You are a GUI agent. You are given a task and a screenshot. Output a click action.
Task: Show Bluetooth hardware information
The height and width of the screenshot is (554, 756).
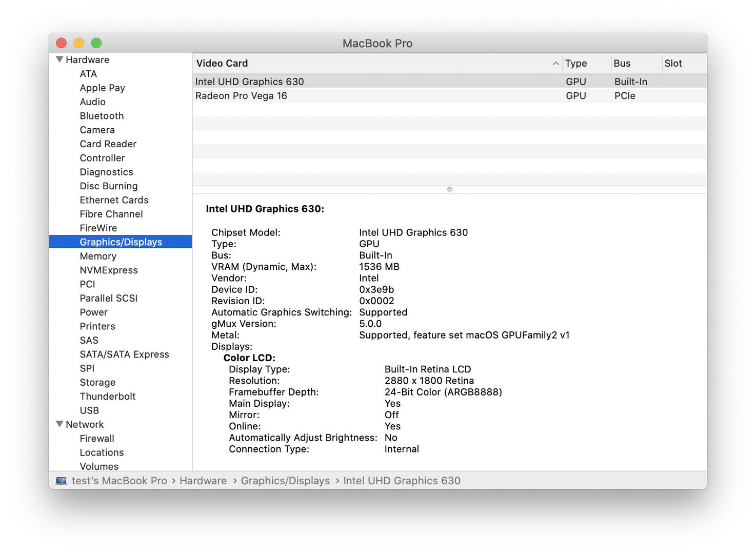pos(102,116)
